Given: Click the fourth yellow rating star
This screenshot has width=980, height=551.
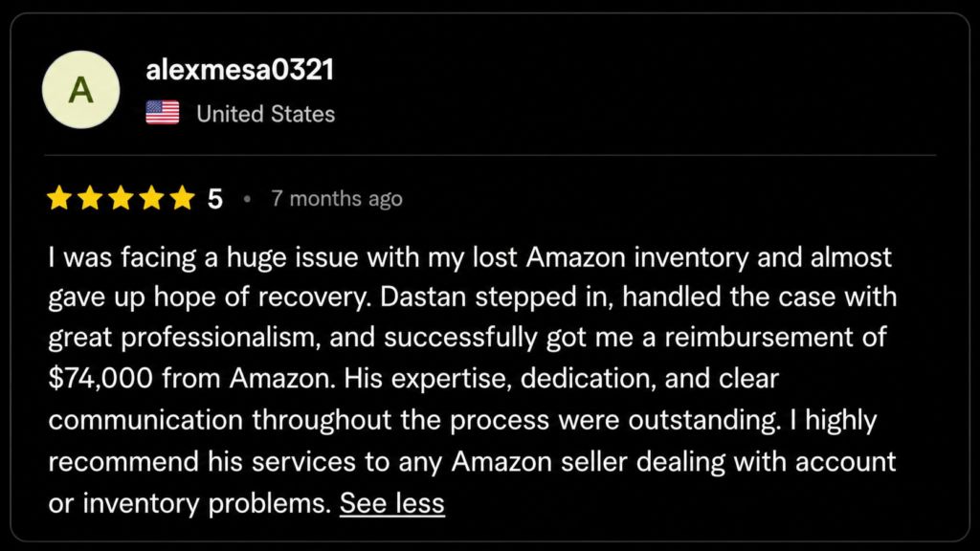Looking at the screenshot, I should click(151, 199).
